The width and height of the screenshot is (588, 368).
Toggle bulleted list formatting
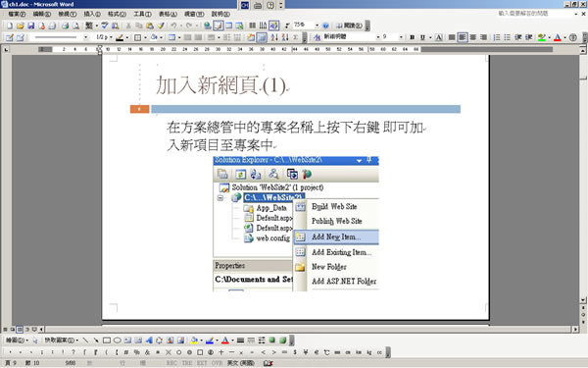pyautogui.click(x=508, y=37)
